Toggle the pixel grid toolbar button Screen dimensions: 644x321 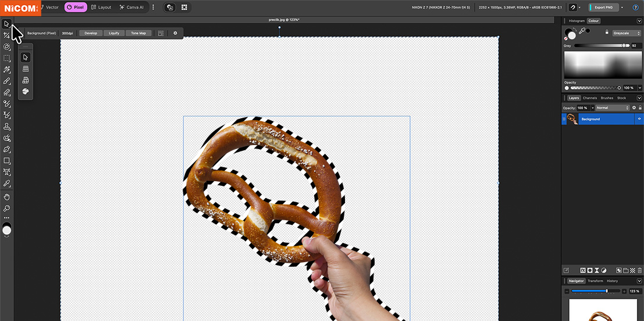[184, 8]
